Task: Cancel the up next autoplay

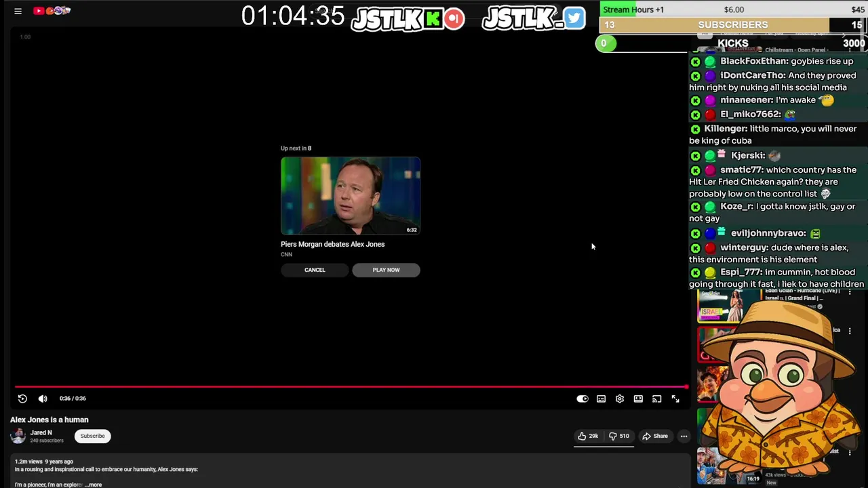Action: click(315, 270)
